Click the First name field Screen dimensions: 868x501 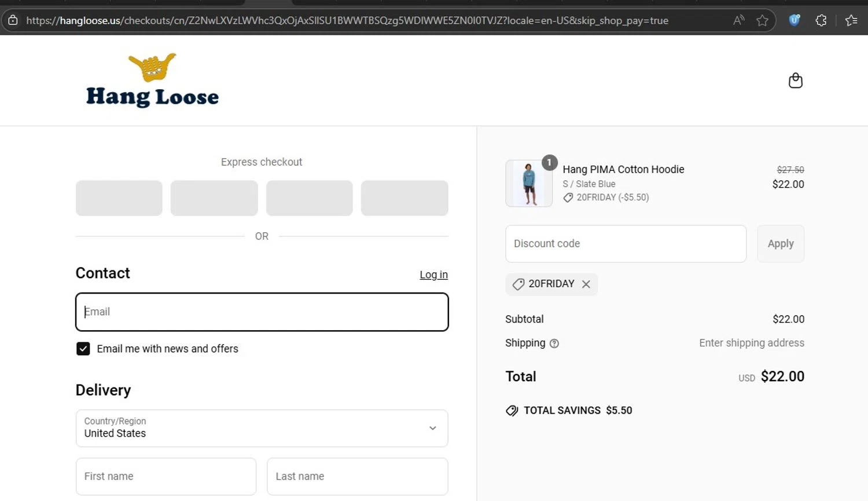click(166, 477)
